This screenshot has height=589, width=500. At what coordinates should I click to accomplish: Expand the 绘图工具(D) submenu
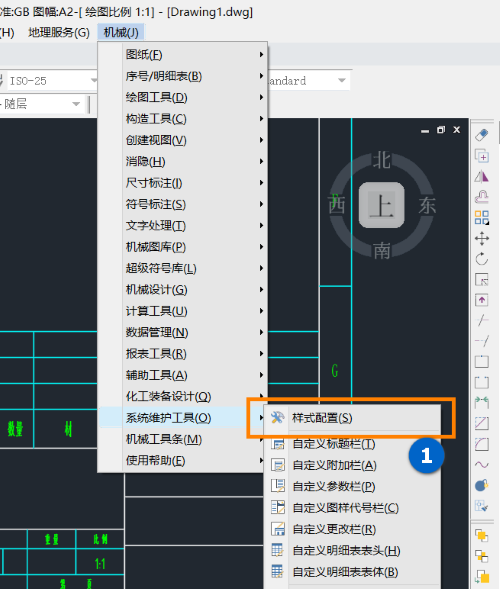[x=183, y=97]
